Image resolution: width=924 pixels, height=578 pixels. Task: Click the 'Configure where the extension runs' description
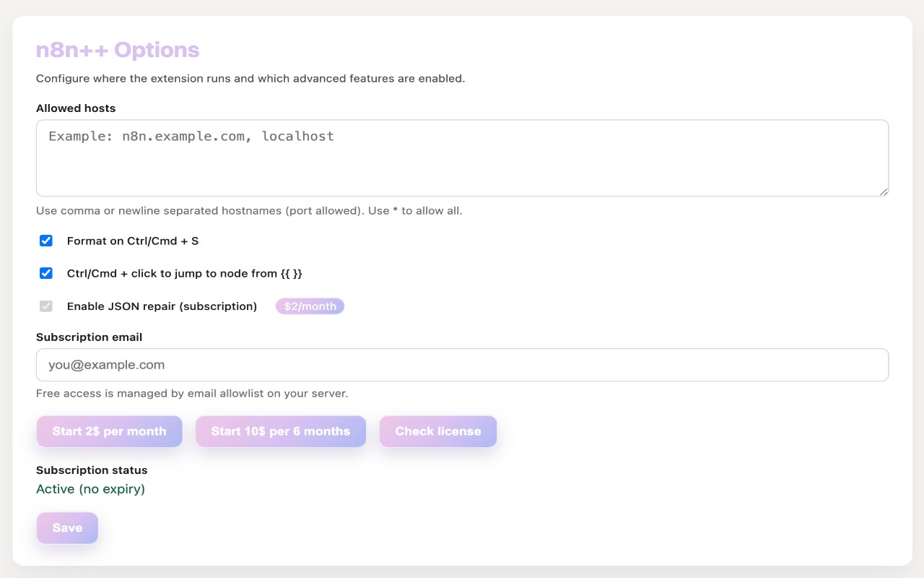[250, 78]
